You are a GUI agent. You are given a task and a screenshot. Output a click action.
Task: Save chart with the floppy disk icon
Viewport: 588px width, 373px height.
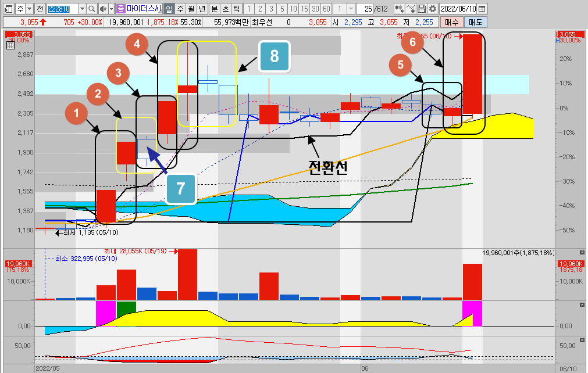click(422, 9)
